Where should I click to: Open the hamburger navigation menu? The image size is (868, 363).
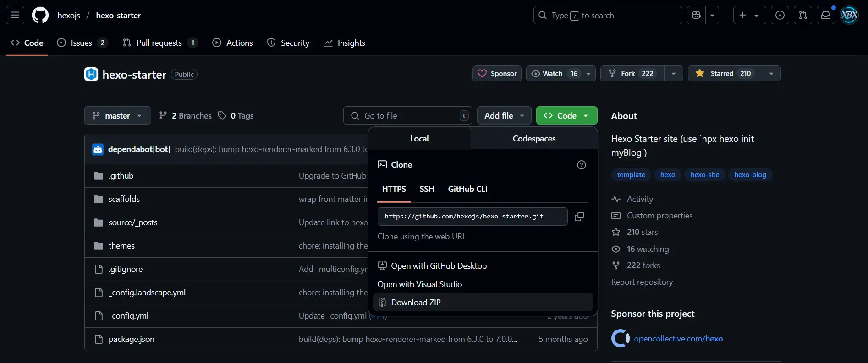point(15,16)
